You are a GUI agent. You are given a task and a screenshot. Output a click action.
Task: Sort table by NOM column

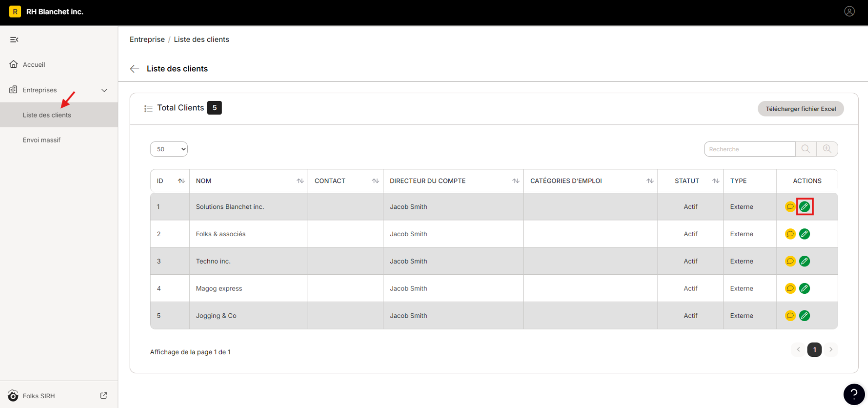click(300, 181)
